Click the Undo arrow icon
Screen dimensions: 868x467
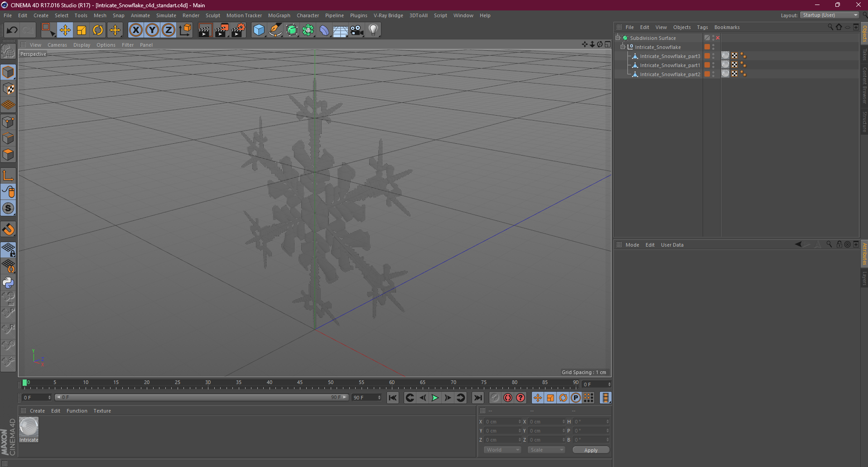pos(12,30)
